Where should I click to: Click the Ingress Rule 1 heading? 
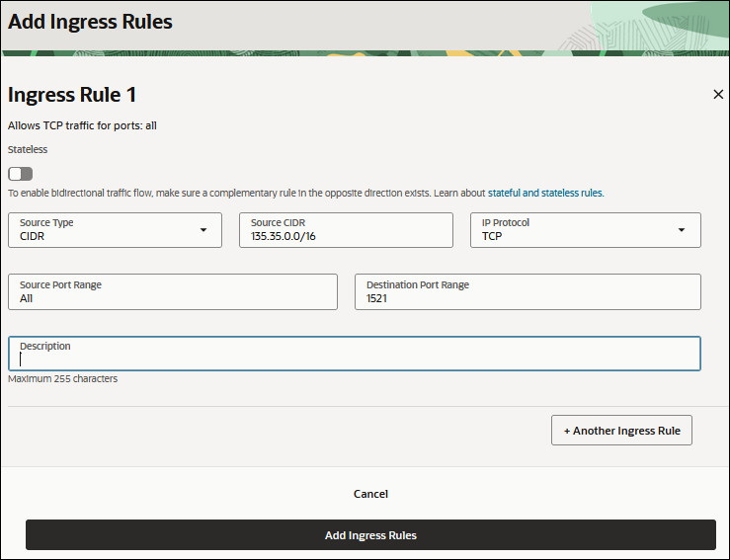pos(72,95)
